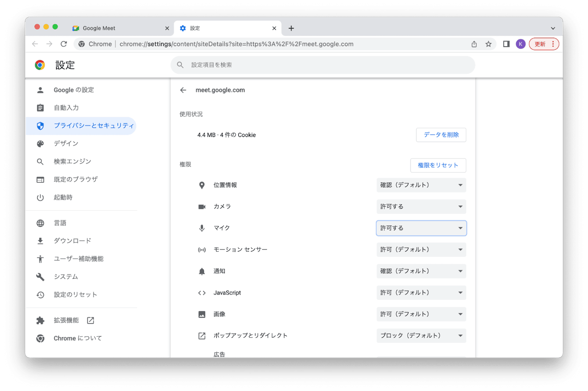Image resolution: width=588 pixels, height=391 pixels.
Task: Open 言語 in sidebar
Action: pos(81,223)
